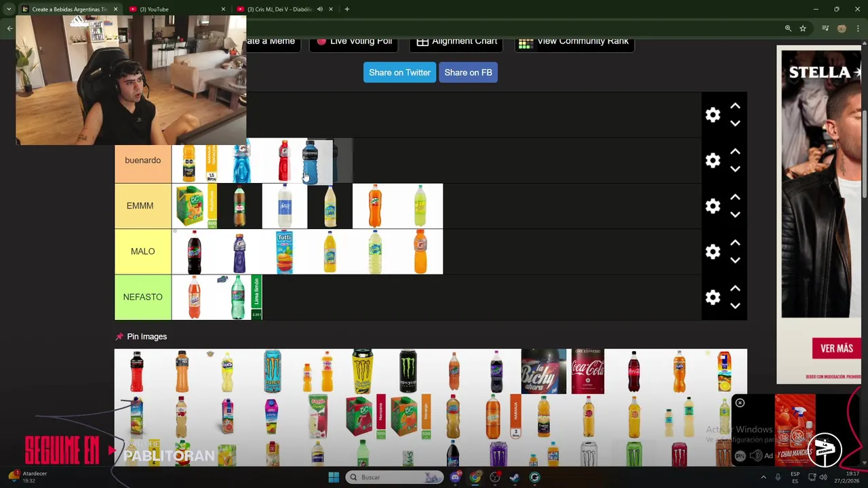The height and width of the screenshot is (488, 868).
Task: Select the Tutti box in MALO tier
Action: click(x=285, y=251)
